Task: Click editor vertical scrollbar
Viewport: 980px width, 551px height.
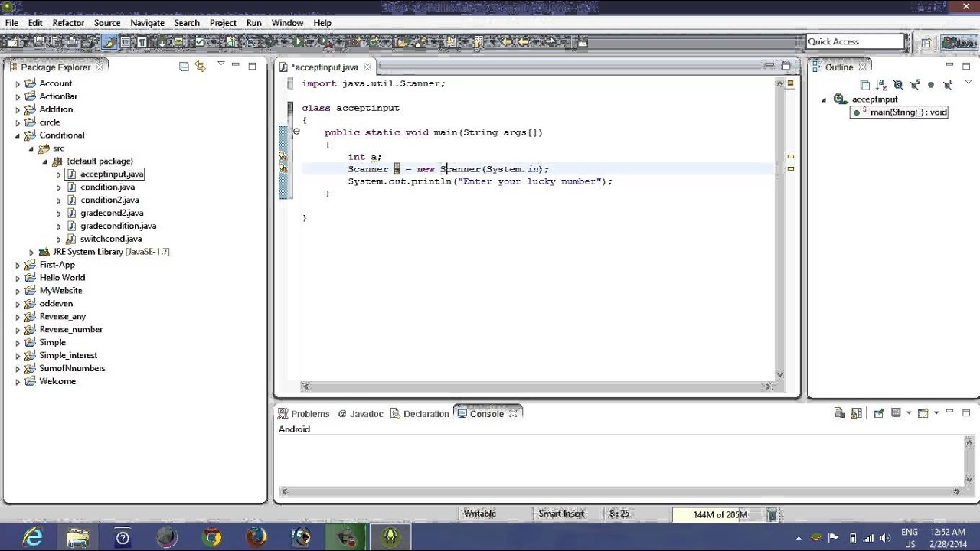Action: click(x=779, y=228)
